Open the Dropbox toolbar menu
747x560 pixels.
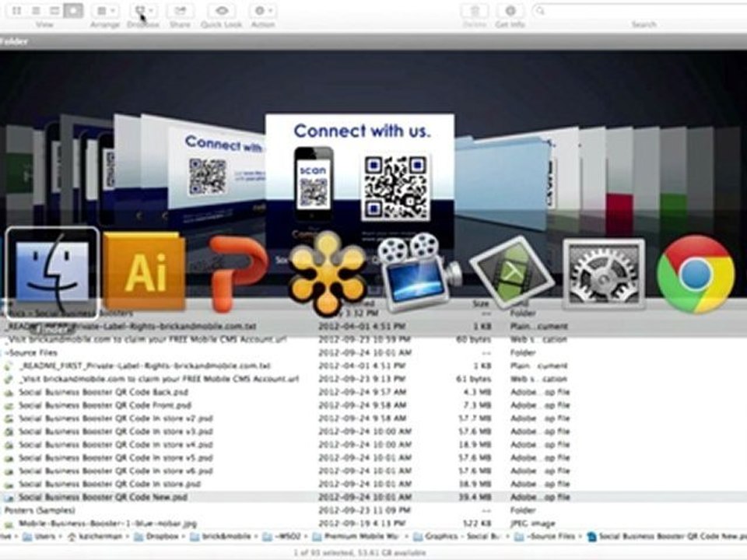point(143,10)
